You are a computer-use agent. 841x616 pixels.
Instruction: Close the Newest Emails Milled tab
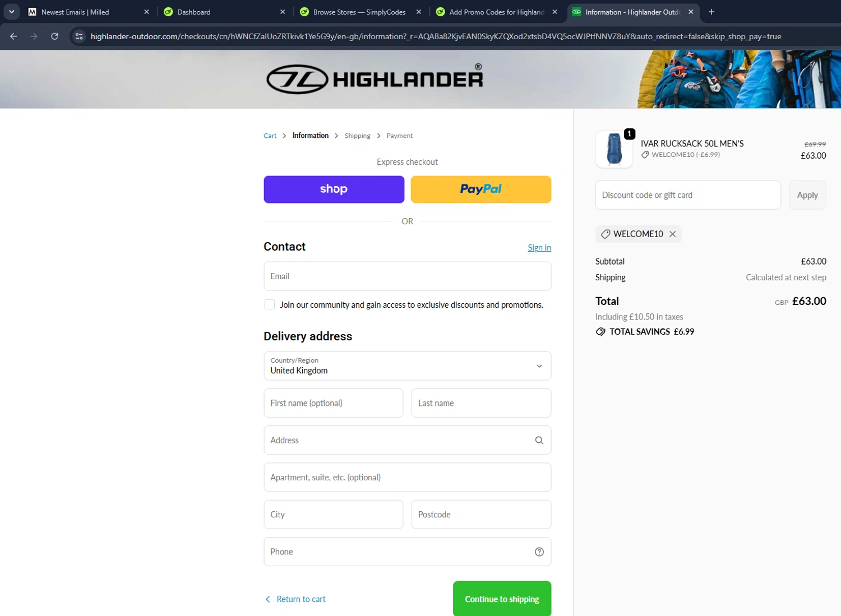point(146,12)
